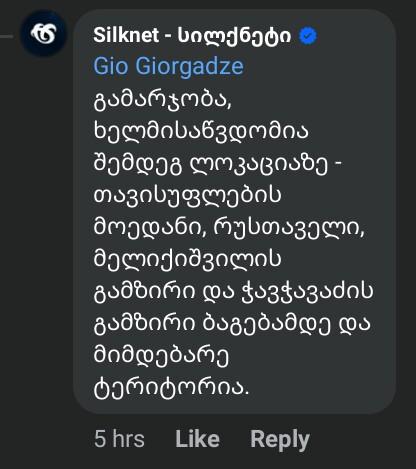Open the 5 hrs timestamp permalink
This screenshot has width=416, height=469.
point(119,439)
